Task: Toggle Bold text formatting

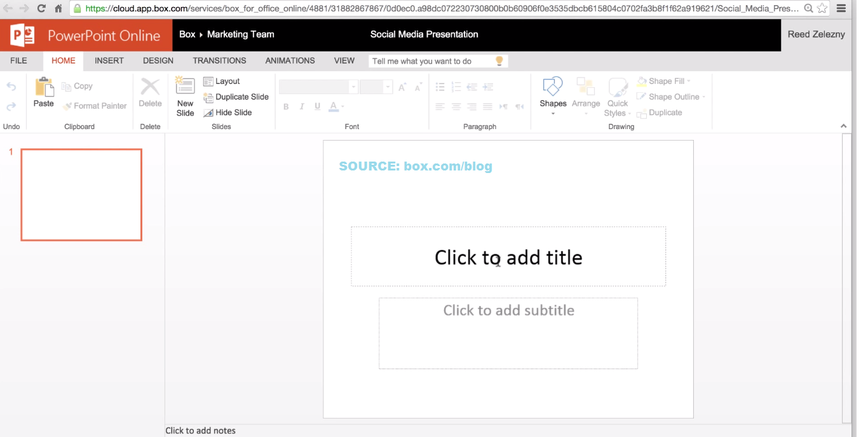Action: coord(286,107)
